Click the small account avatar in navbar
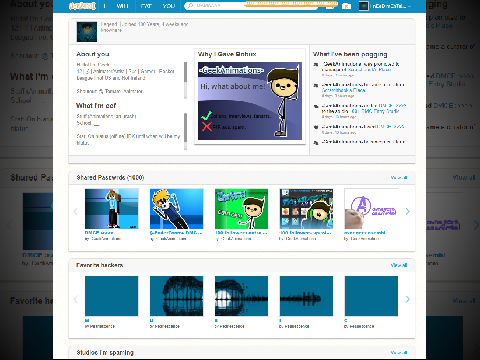Screen dimensions: 480x360 [x=364, y=6]
